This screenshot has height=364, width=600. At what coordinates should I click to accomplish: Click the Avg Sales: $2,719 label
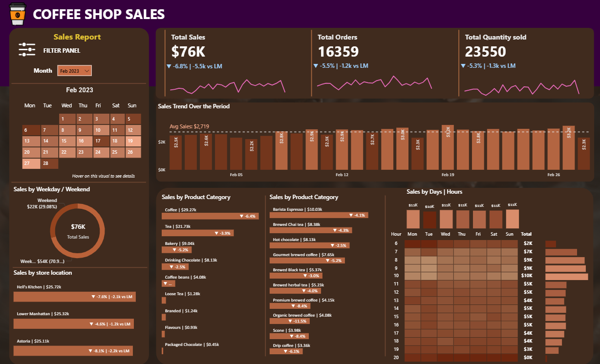(x=190, y=126)
